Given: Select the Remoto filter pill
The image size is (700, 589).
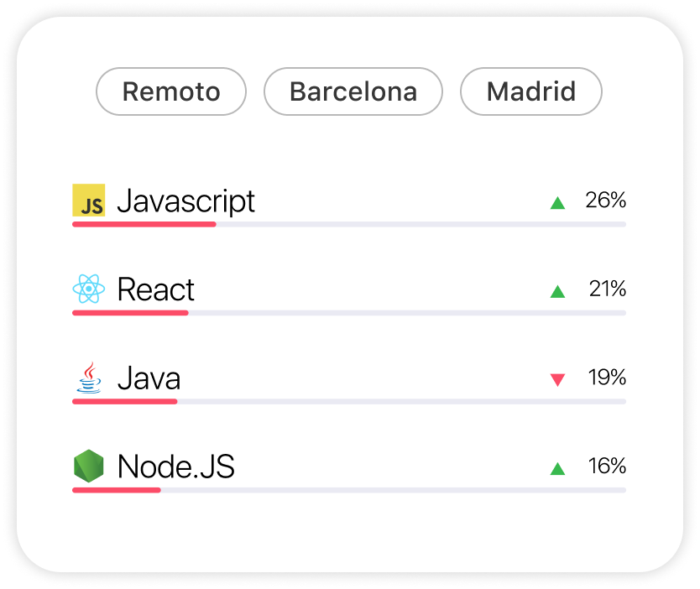Looking at the screenshot, I should [x=171, y=91].
